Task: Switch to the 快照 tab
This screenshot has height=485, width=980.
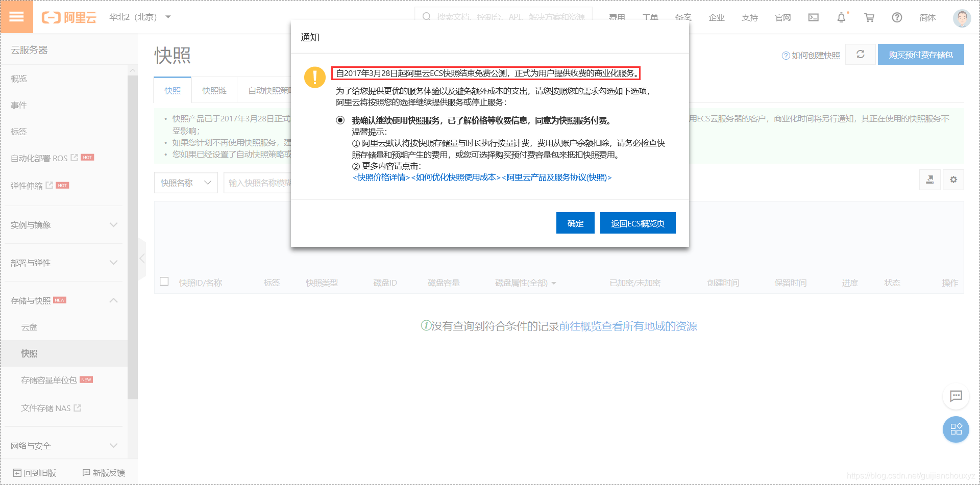Action: [x=173, y=90]
